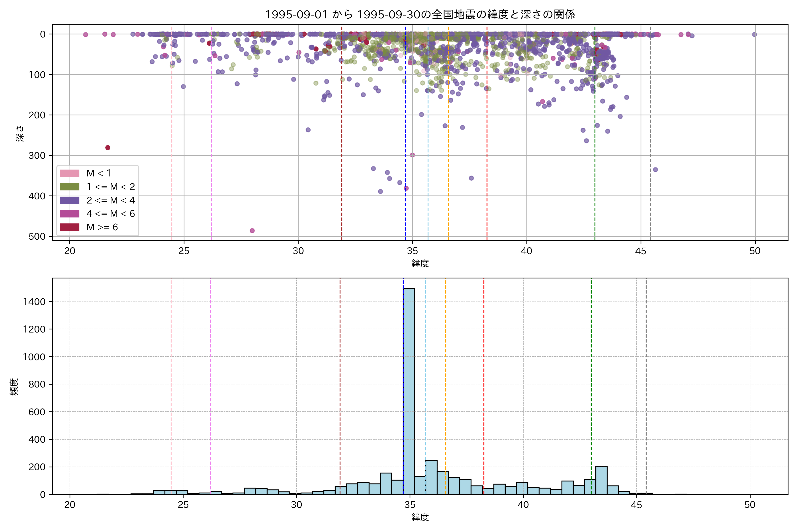Click the purple '2 <= M < 4' legend swatch
798x532 pixels.
70,201
